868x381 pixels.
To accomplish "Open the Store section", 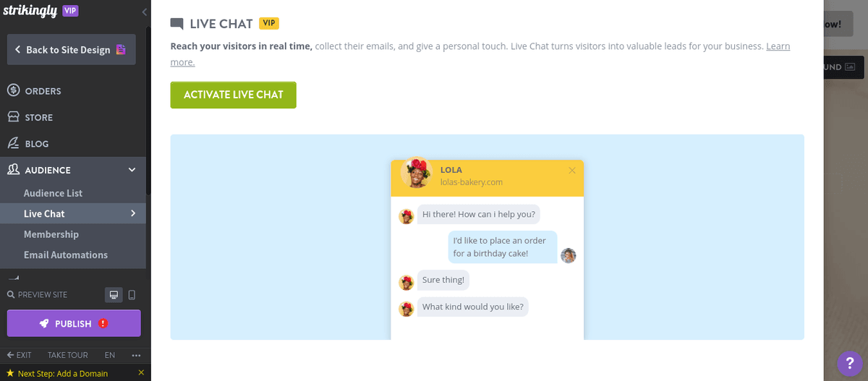I will click(x=39, y=117).
